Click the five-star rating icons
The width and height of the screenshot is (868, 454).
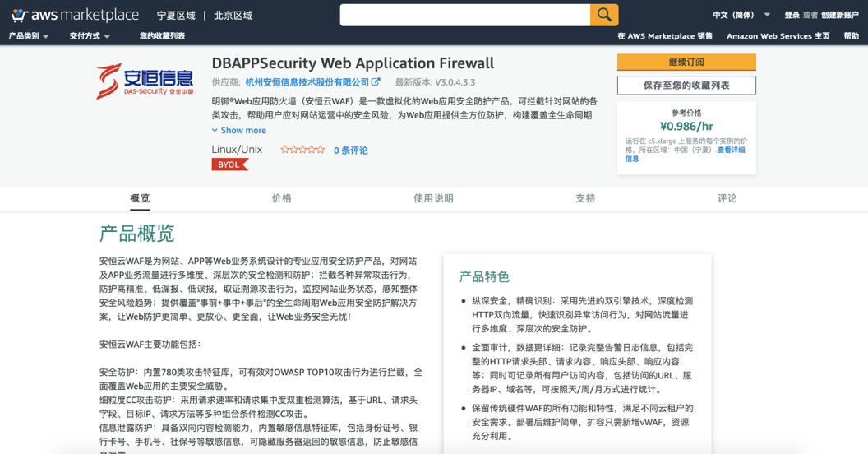tap(302, 150)
